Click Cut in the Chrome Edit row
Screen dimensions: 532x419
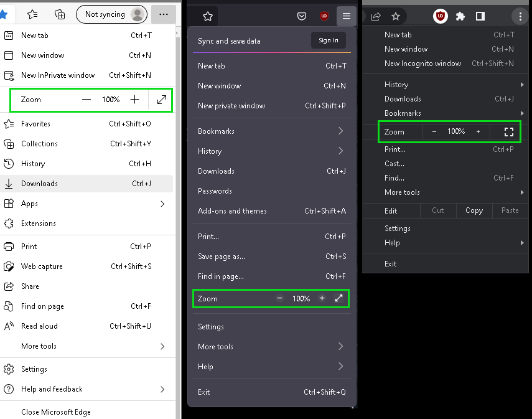click(437, 210)
